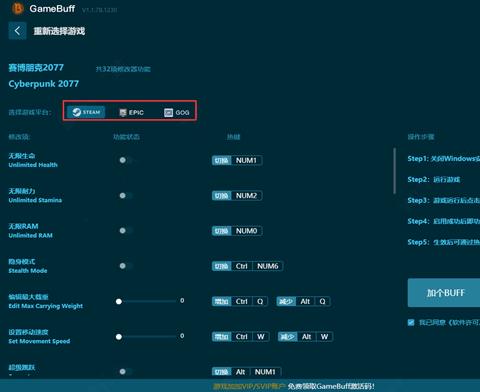The height and width of the screenshot is (392, 480).
Task: Toggle Unlimited RAM on
Action: 126,231
